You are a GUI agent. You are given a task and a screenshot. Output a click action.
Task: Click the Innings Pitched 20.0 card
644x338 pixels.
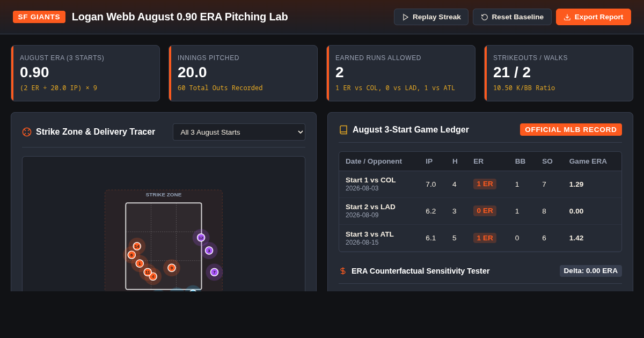pos(243,74)
